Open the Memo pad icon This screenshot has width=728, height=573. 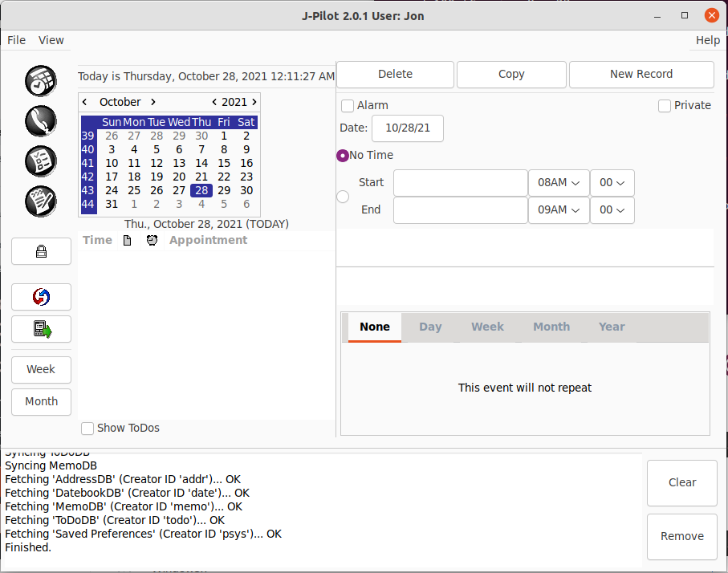point(41,201)
